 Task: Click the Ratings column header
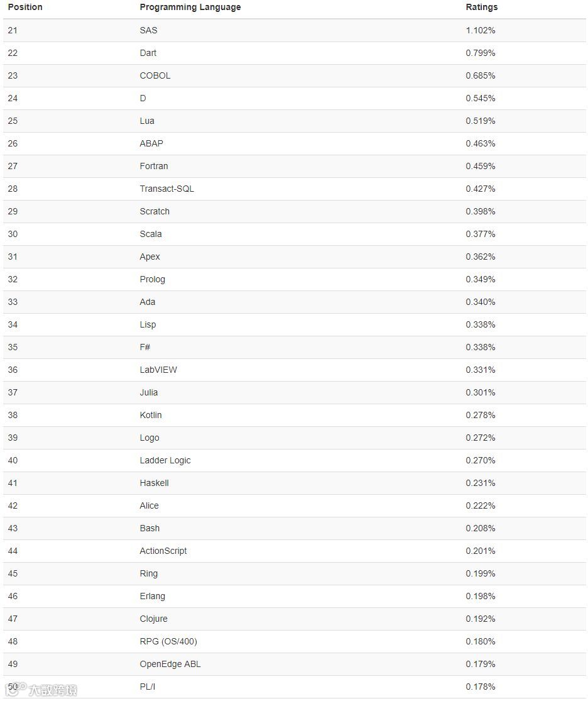pos(481,7)
